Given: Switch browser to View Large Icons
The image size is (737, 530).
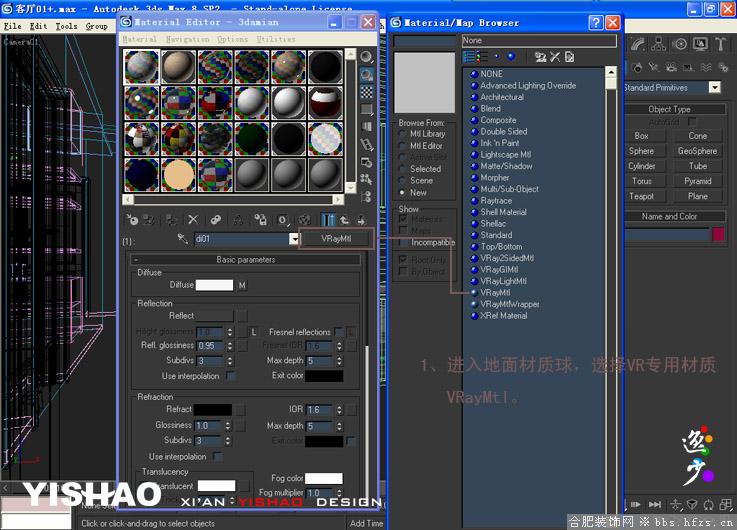Looking at the screenshot, I should click(511, 57).
